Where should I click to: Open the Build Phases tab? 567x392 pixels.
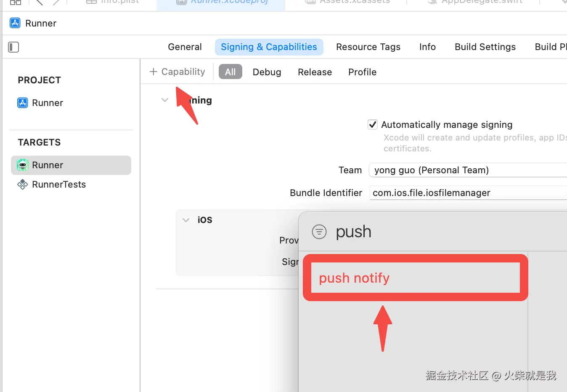point(551,47)
